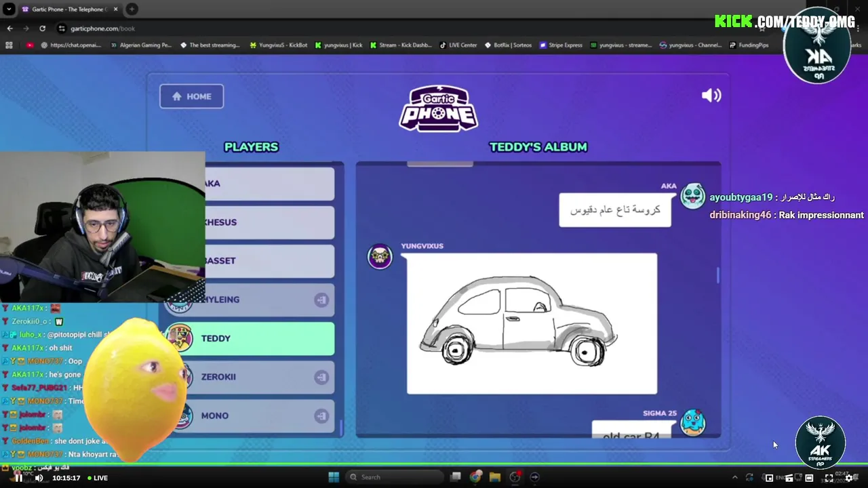This screenshot has width=868, height=488.
Task: Click the Gartic Phone logo
Action: point(439,108)
